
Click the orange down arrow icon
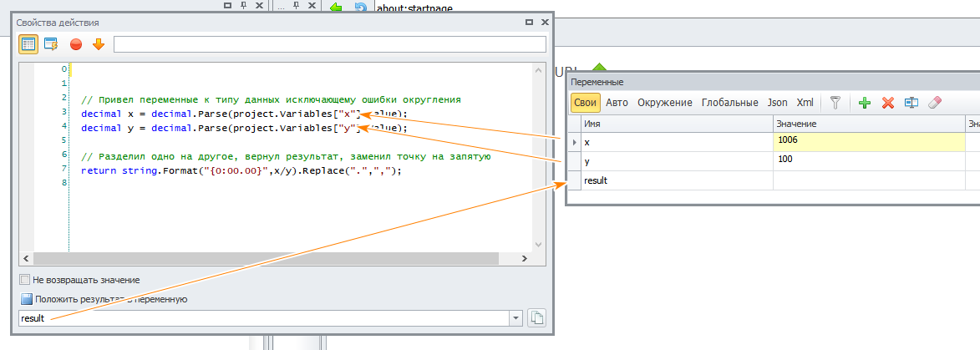[98, 44]
